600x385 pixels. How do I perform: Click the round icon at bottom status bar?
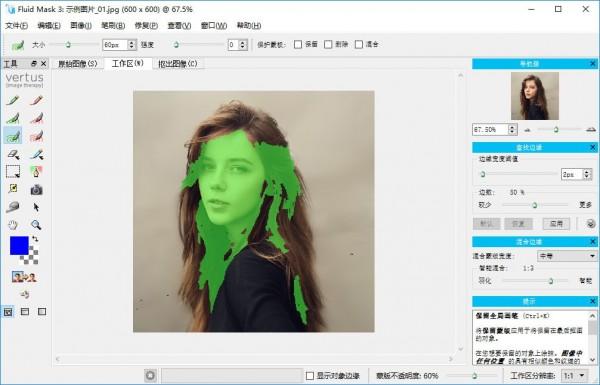coord(150,376)
